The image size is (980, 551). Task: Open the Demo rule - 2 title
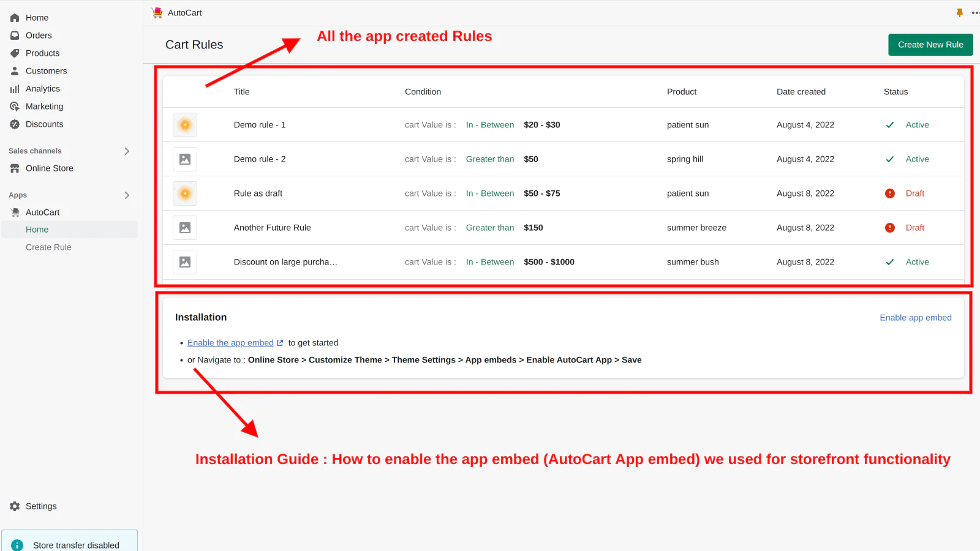[260, 159]
